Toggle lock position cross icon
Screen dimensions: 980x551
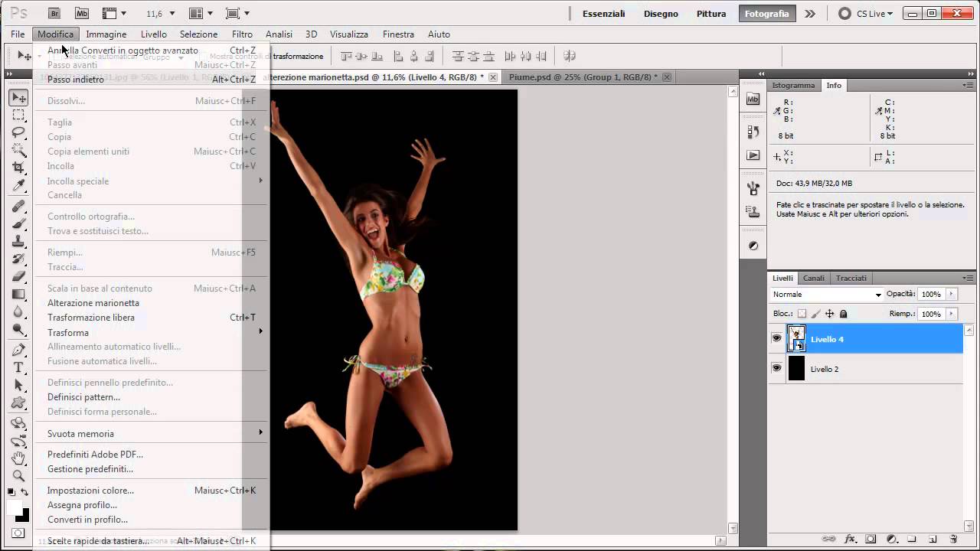point(829,314)
